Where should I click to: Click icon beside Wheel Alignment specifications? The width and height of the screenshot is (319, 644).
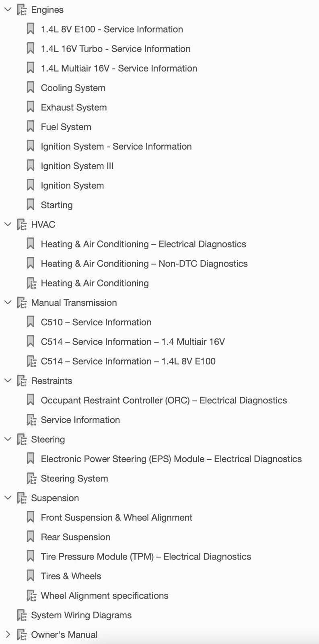(x=31, y=596)
